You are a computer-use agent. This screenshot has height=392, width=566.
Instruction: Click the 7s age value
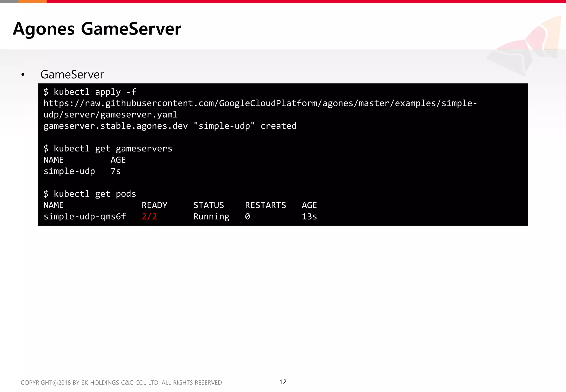pyautogui.click(x=116, y=171)
